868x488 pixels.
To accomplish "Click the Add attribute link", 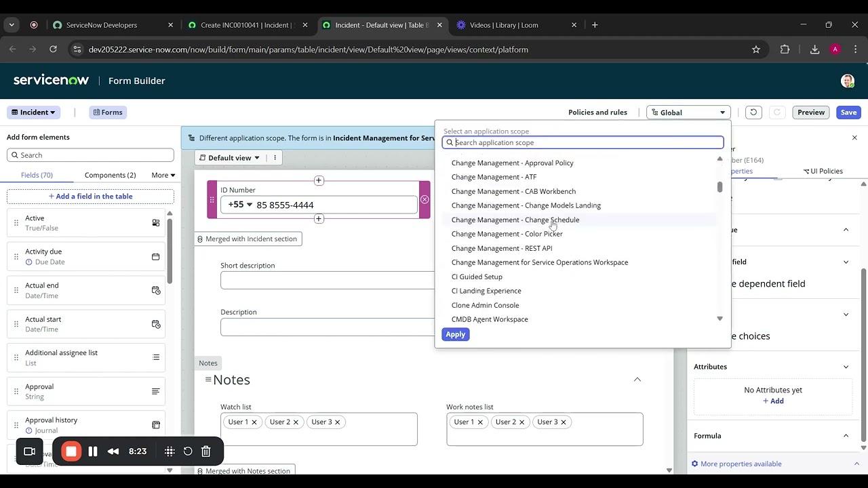I will point(773,401).
